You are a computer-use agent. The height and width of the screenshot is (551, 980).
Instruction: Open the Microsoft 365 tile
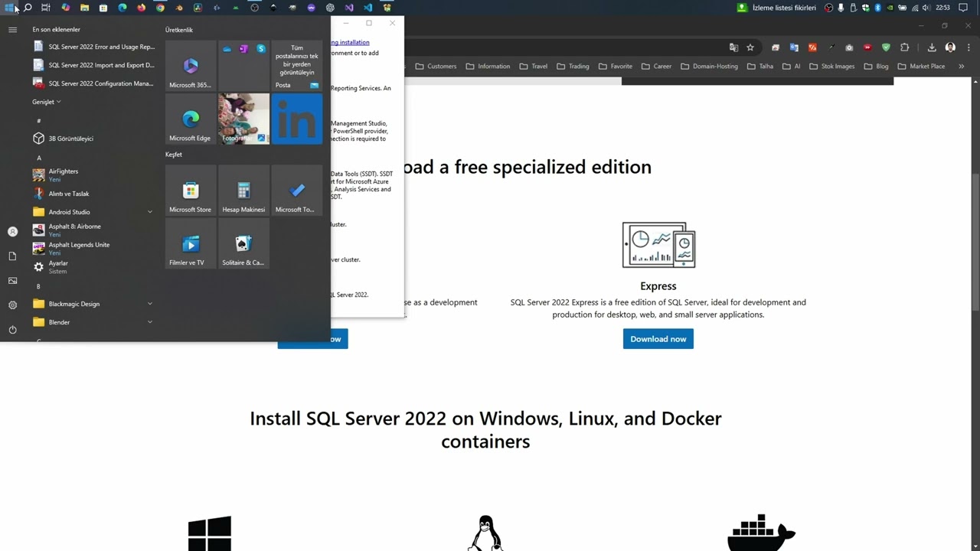coord(191,66)
